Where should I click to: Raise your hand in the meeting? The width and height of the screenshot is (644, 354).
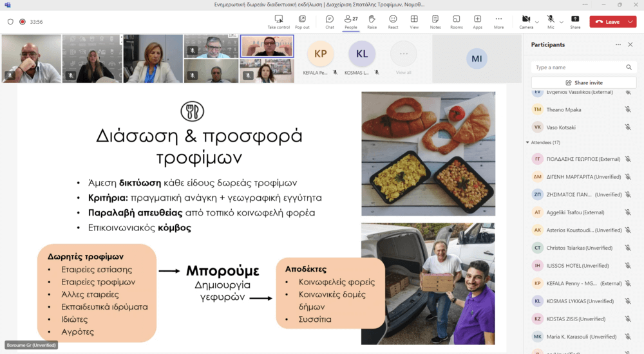pyautogui.click(x=372, y=22)
